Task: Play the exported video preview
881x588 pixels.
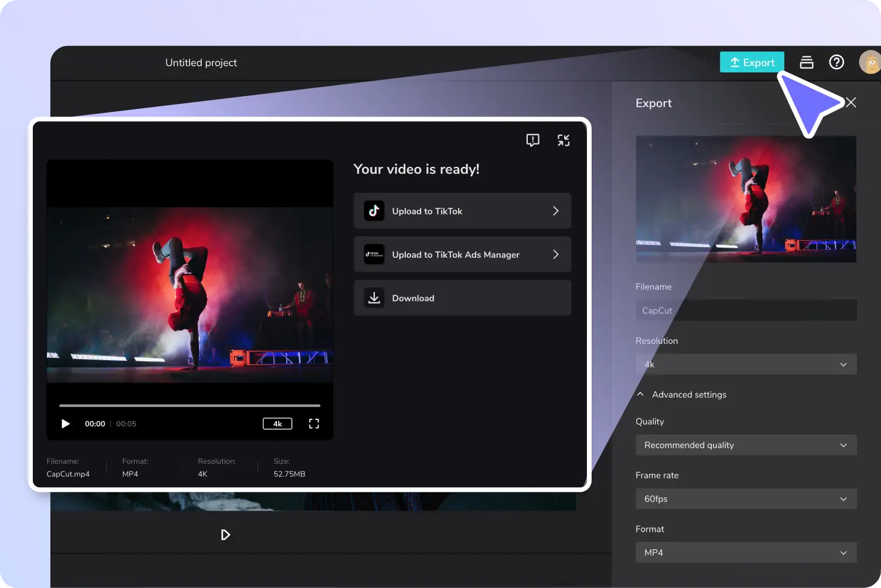Action: [x=66, y=423]
